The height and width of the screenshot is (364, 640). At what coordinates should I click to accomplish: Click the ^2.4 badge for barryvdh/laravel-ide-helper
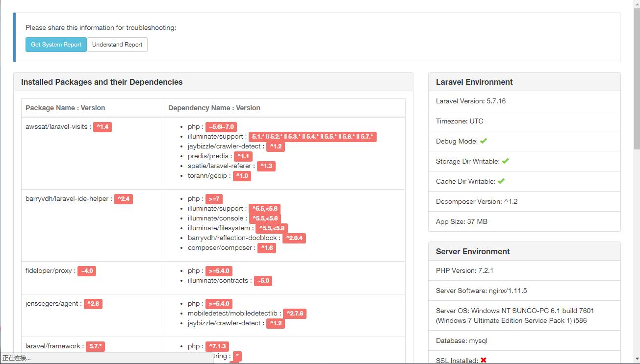(124, 199)
